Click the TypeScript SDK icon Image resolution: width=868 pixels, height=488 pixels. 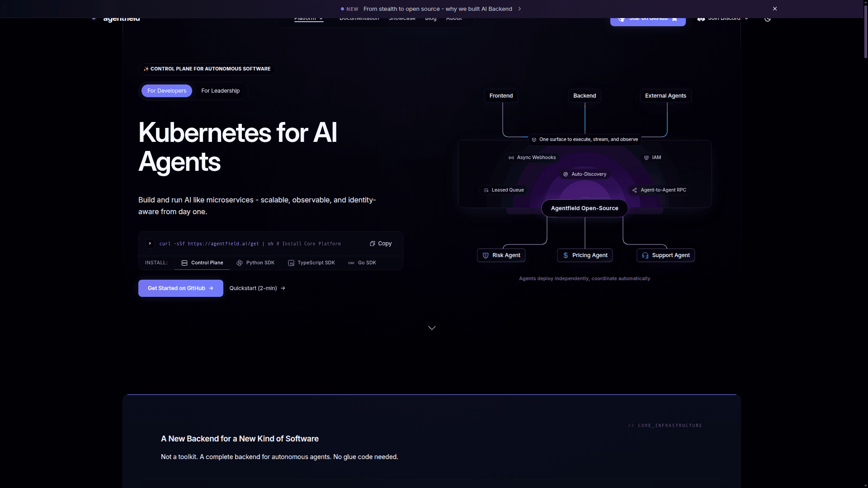pos(291,263)
